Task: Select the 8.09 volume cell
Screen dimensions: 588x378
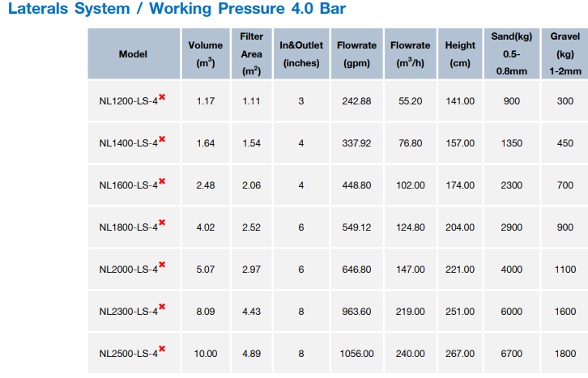Action: 205,312
